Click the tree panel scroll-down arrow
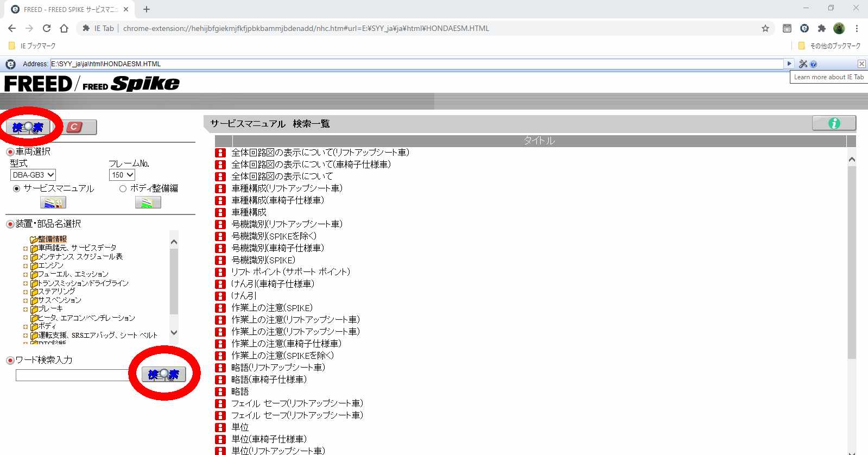868x455 pixels. point(174,333)
